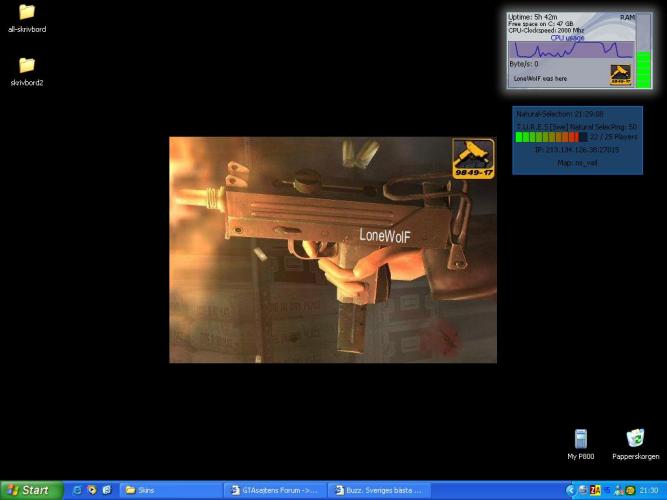Click the taskbar clock showing 21:30

tap(649, 491)
